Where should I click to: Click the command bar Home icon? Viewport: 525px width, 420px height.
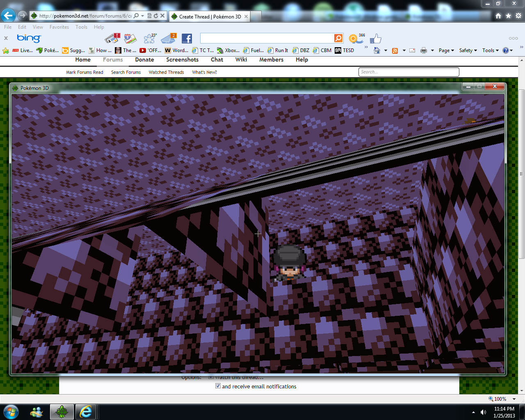[x=377, y=50]
